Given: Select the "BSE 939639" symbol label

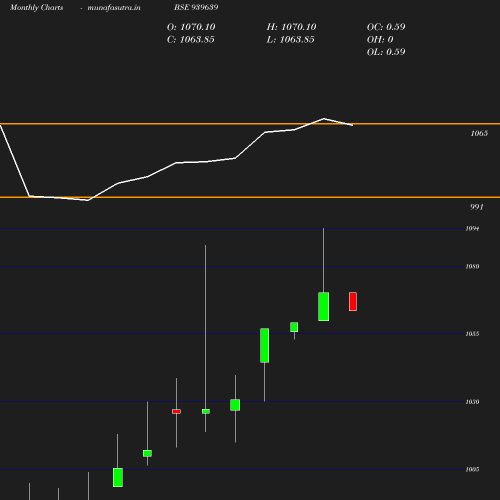Looking at the screenshot, I should click(x=196, y=7).
